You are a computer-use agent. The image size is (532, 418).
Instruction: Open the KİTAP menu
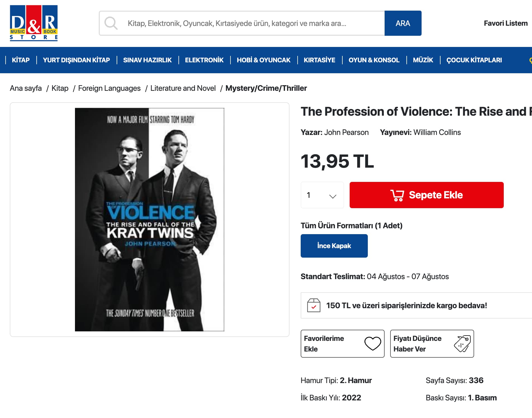click(x=21, y=60)
